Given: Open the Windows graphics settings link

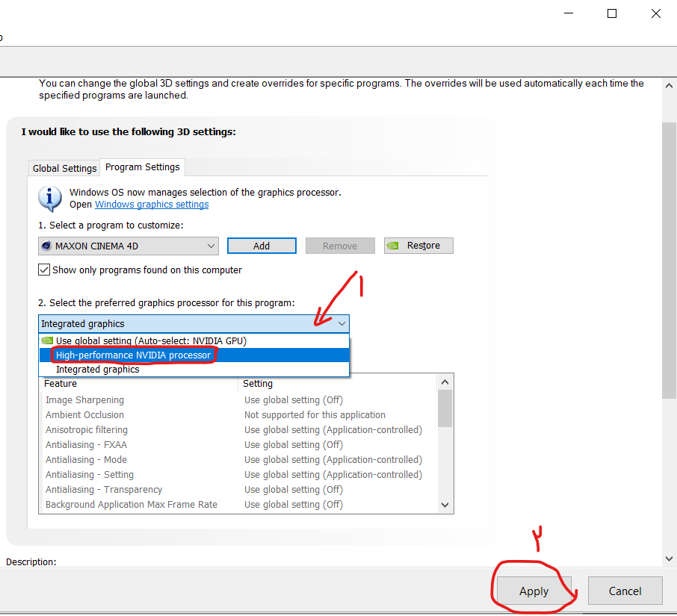Looking at the screenshot, I should 152,205.
